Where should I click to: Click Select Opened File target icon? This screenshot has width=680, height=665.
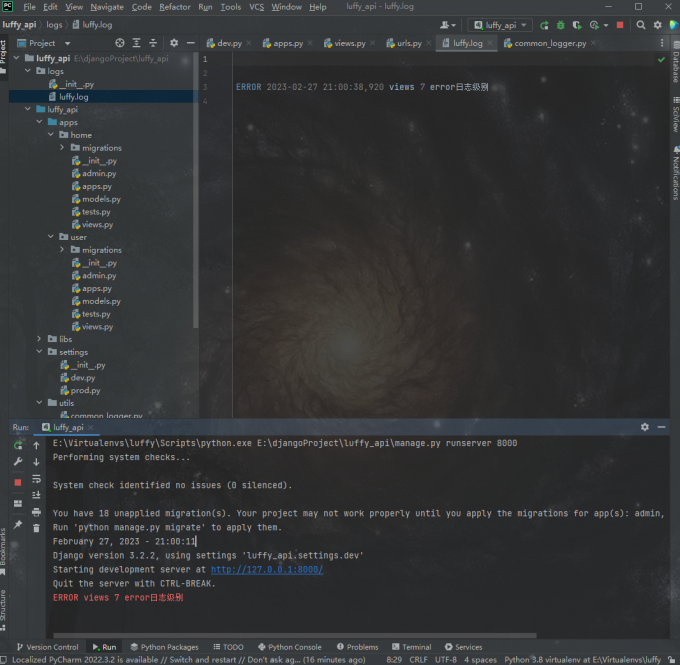tap(120, 43)
